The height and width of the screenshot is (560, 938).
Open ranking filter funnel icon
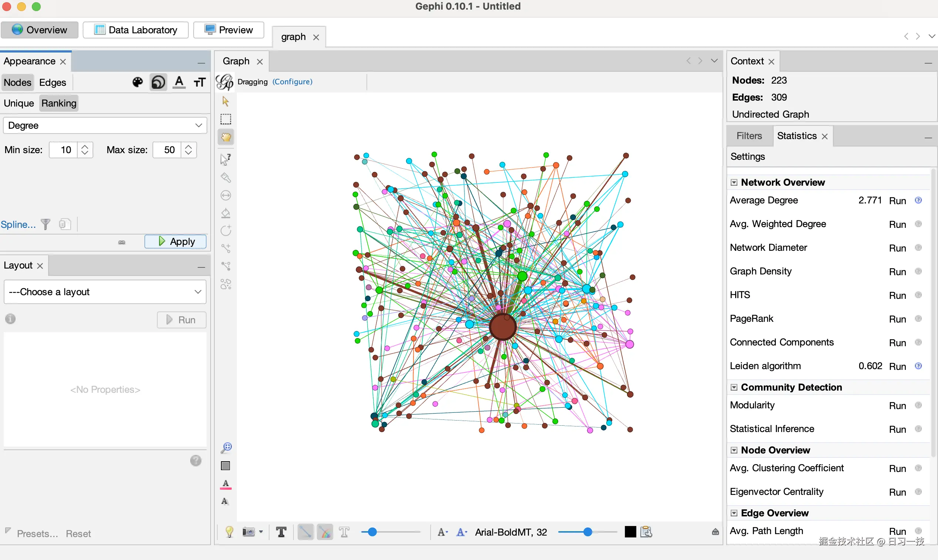coord(46,224)
